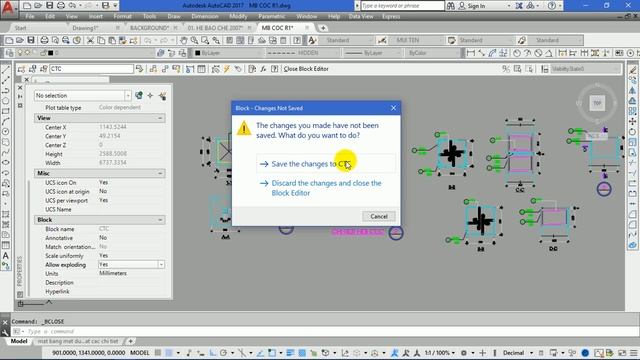Click Cut scissors icon
The height and width of the screenshot is (360, 640).
[x=90, y=40]
